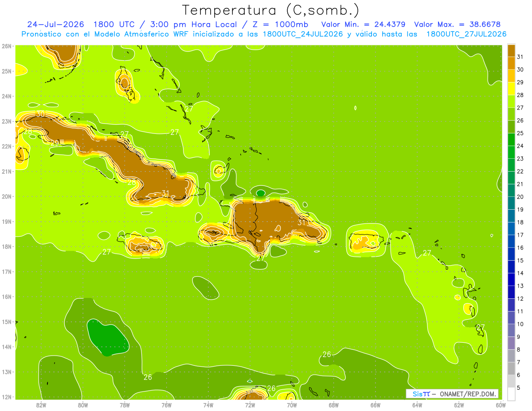
Task: Click the color bar label "18"
Action: point(520,222)
